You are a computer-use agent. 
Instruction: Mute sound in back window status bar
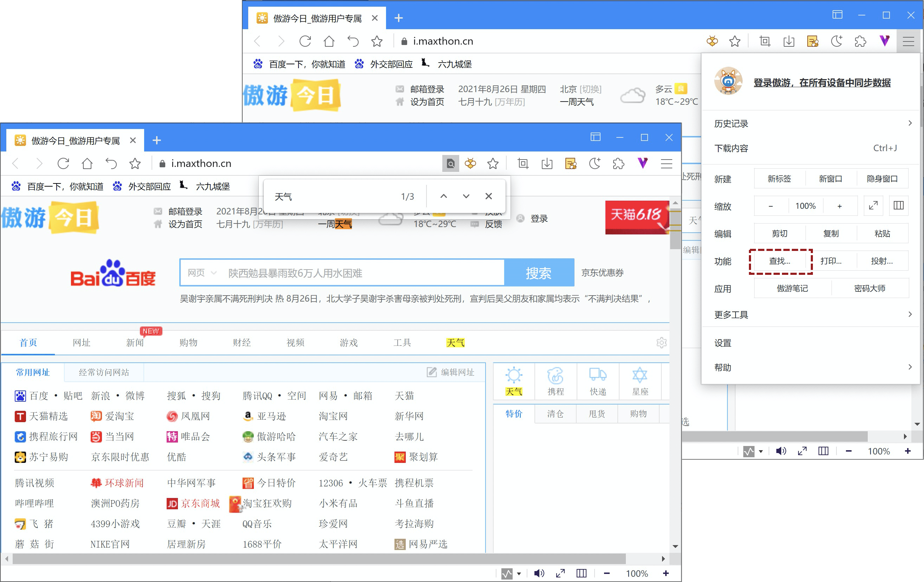pos(781,451)
